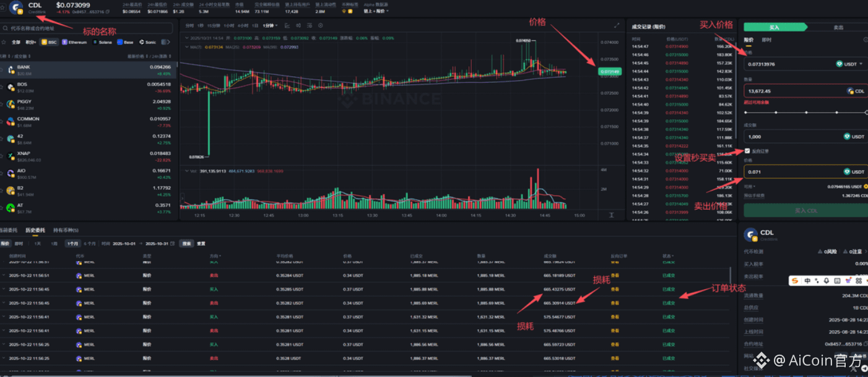Show more chain filters arrow

168,42
